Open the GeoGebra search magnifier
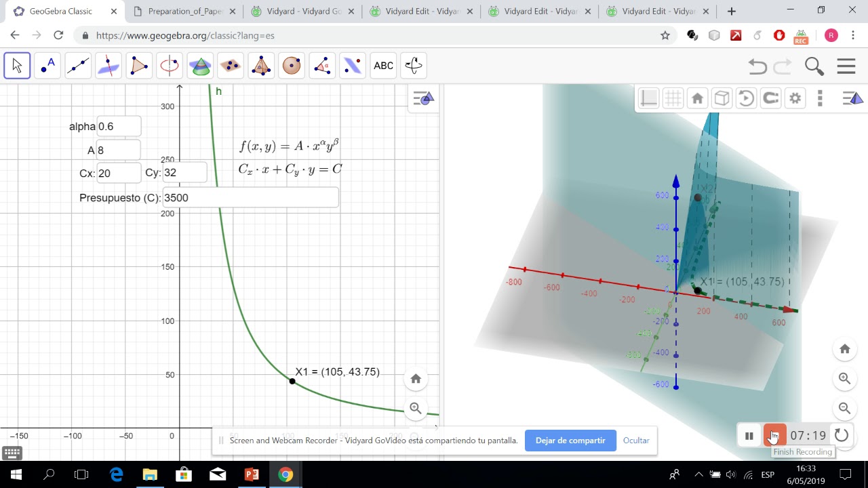The image size is (868, 488). point(814,66)
